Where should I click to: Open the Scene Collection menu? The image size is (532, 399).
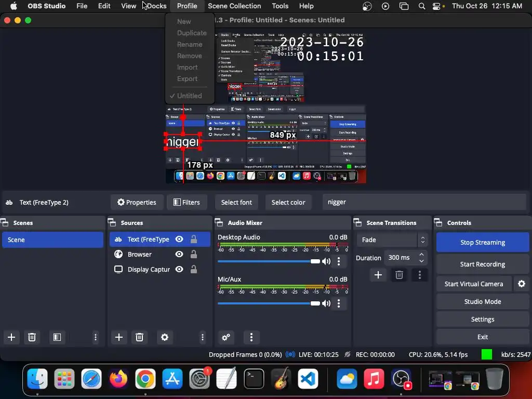pos(234,6)
